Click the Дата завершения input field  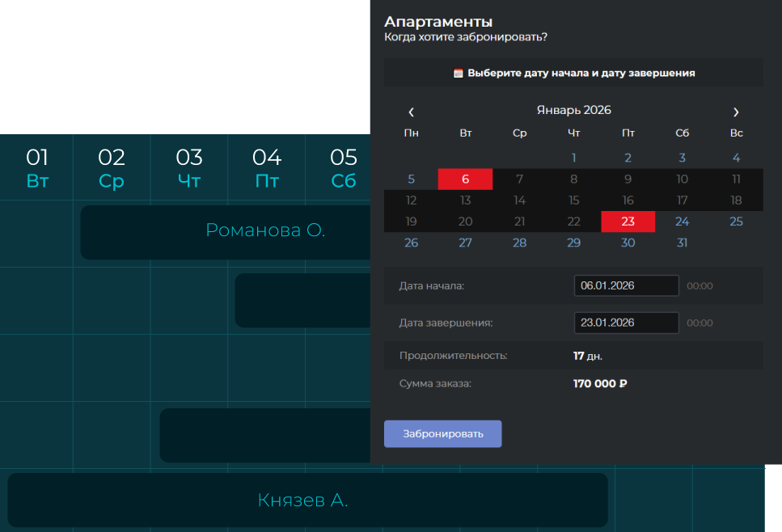tap(626, 323)
